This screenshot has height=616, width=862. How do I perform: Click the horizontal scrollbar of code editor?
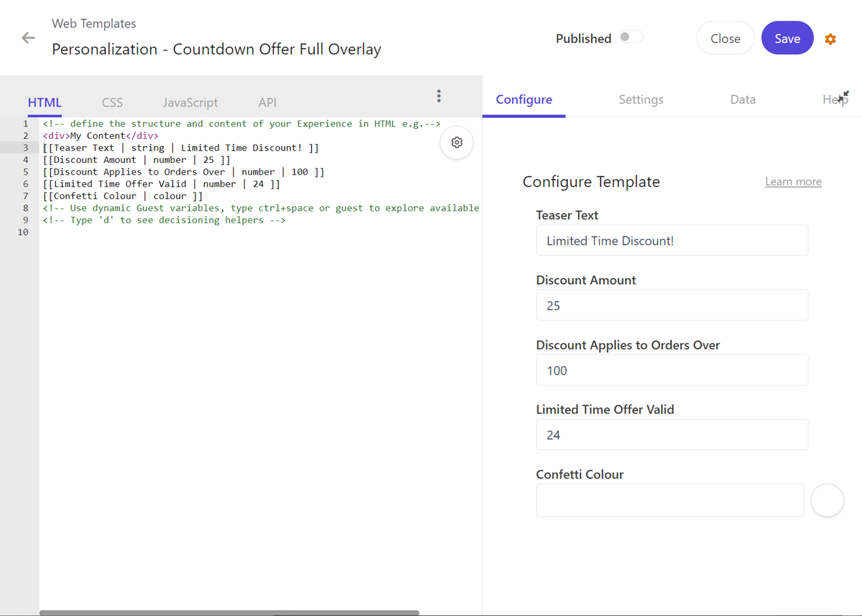[229, 613]
